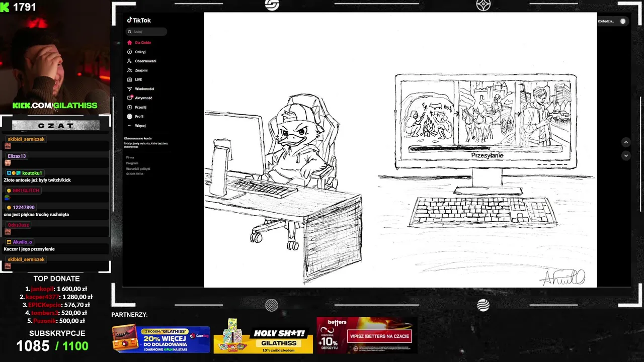Viewport: 644px width, 362px height.
Task: Open the Profil page
Action: tap(139, 117)
